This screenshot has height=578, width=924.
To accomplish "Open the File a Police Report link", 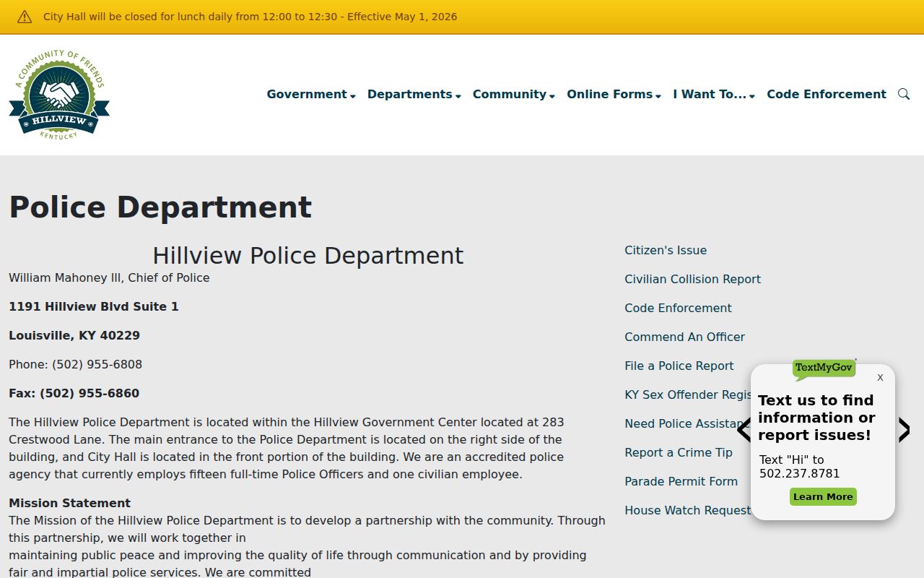I will click(x=679, y=366).
